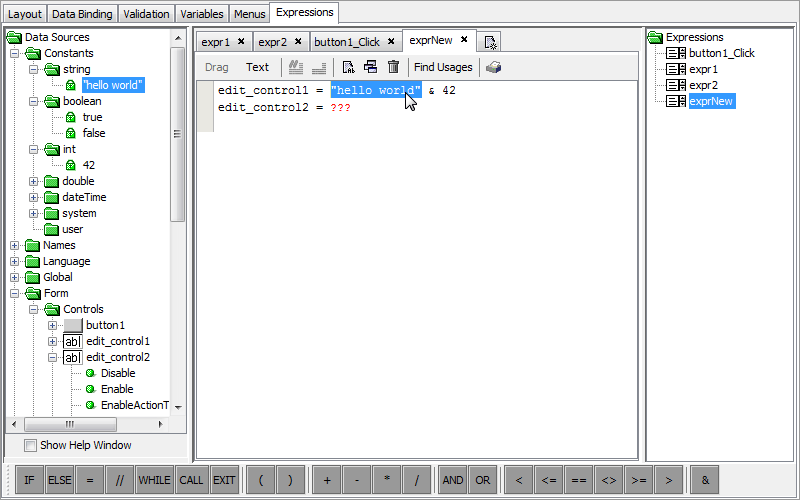Click the new expression tab icon
Screen dimensions: 800x500
[x=490, y=42]
